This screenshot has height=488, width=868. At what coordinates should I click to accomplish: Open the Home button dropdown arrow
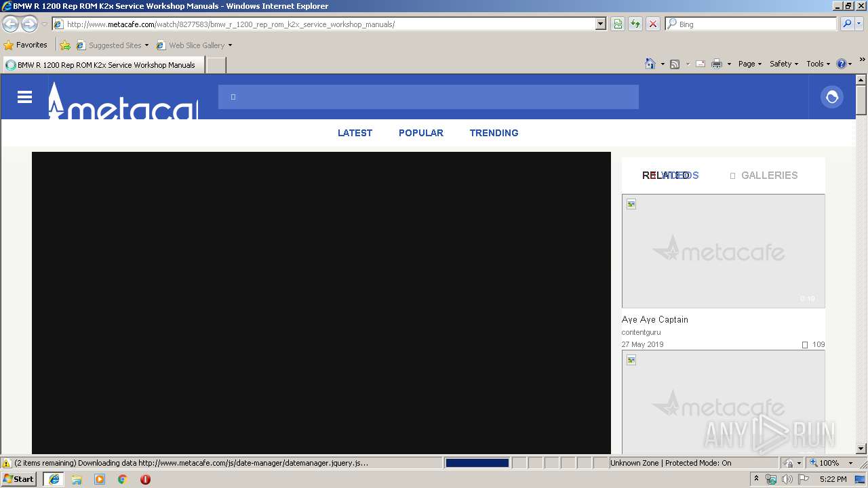pos(662,64)
